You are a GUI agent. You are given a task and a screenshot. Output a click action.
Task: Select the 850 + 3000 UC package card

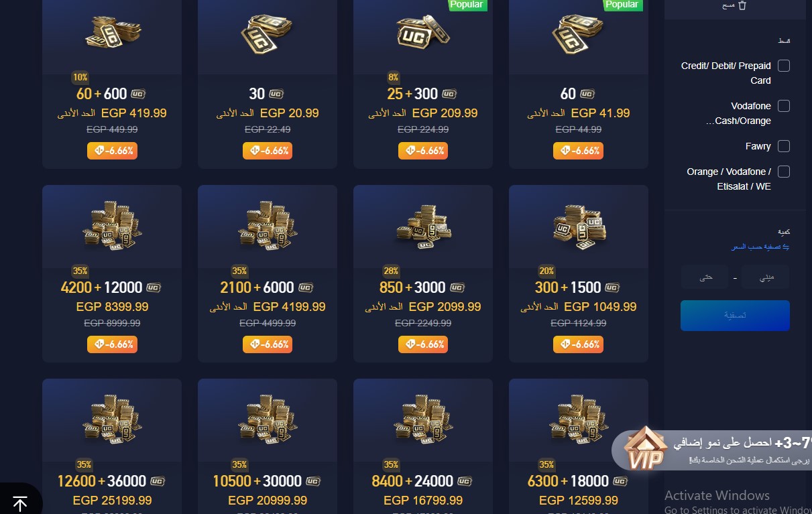(423, 273)
